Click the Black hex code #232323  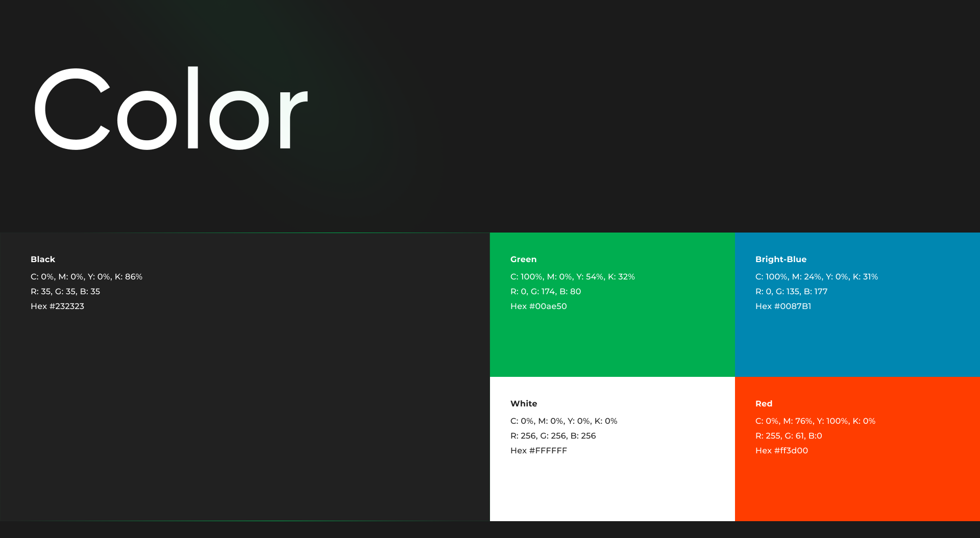coord(57,306)
